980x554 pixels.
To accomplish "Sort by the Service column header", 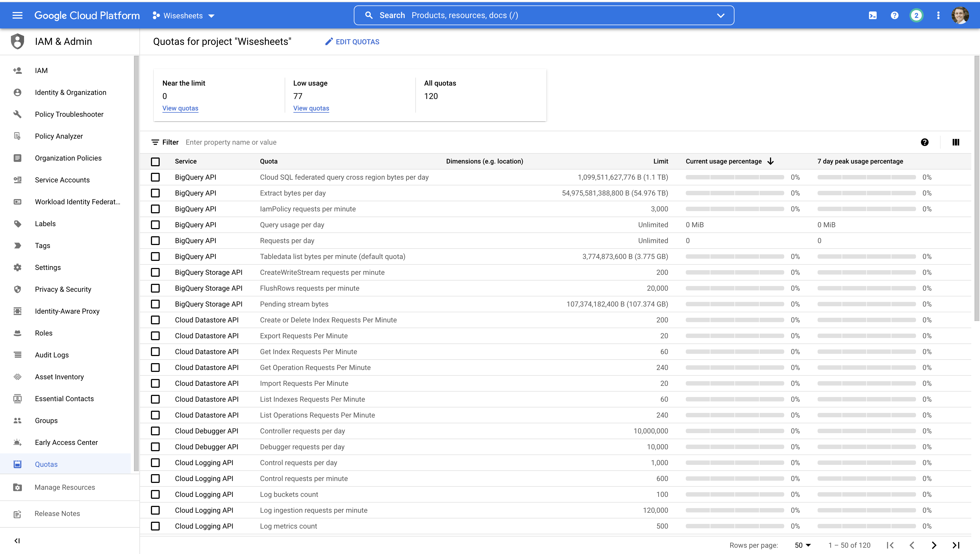I will tap(186, 161).
